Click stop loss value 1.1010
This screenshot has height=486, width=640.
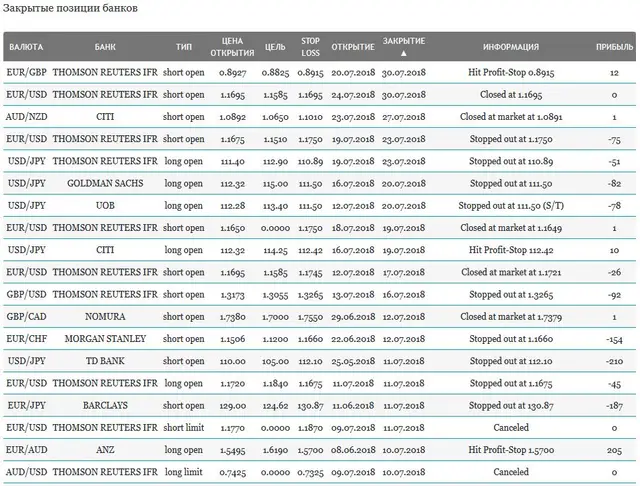pos(310,117)
